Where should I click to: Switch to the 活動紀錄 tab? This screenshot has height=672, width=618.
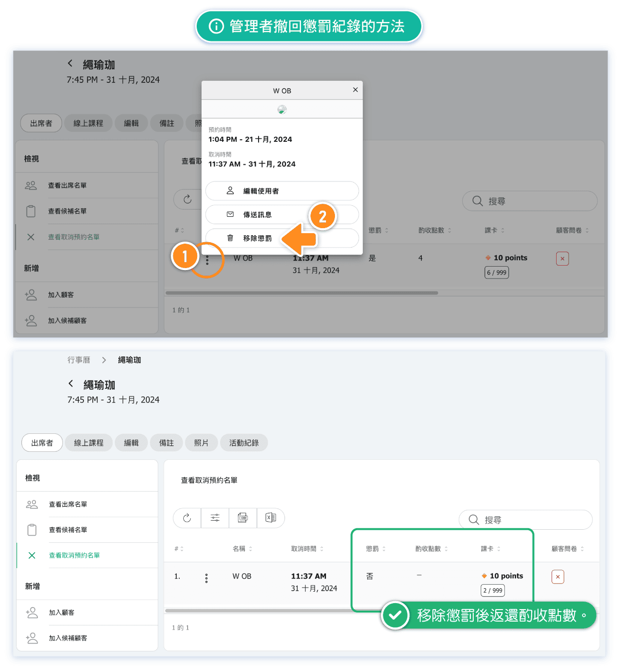(244, 443)
